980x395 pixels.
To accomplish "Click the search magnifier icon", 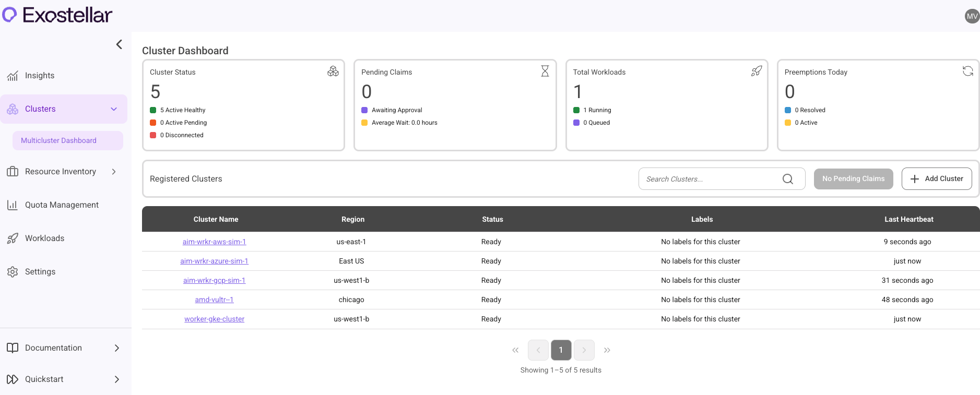I will [x=788, y=179].
